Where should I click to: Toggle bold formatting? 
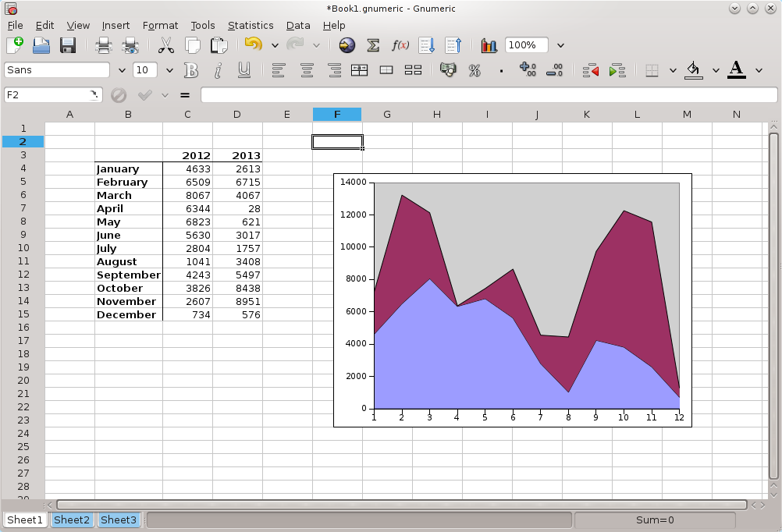(191, 70)
